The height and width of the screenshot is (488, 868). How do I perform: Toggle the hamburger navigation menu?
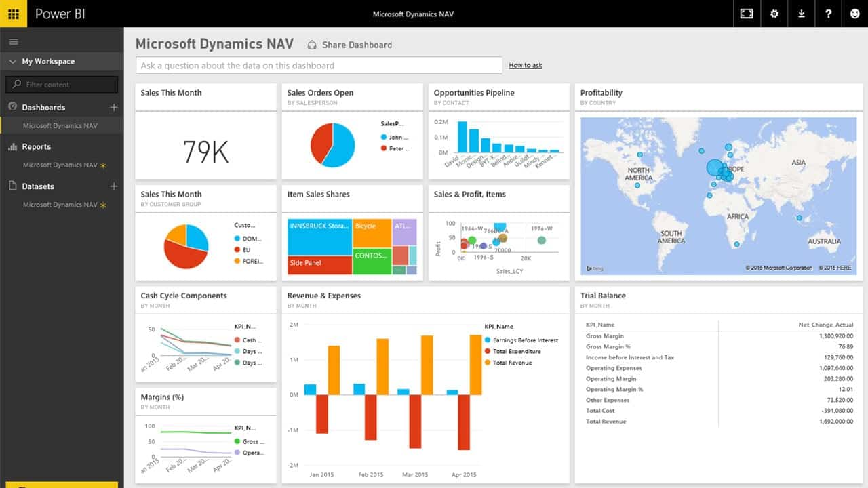click(x=14, y=42)
